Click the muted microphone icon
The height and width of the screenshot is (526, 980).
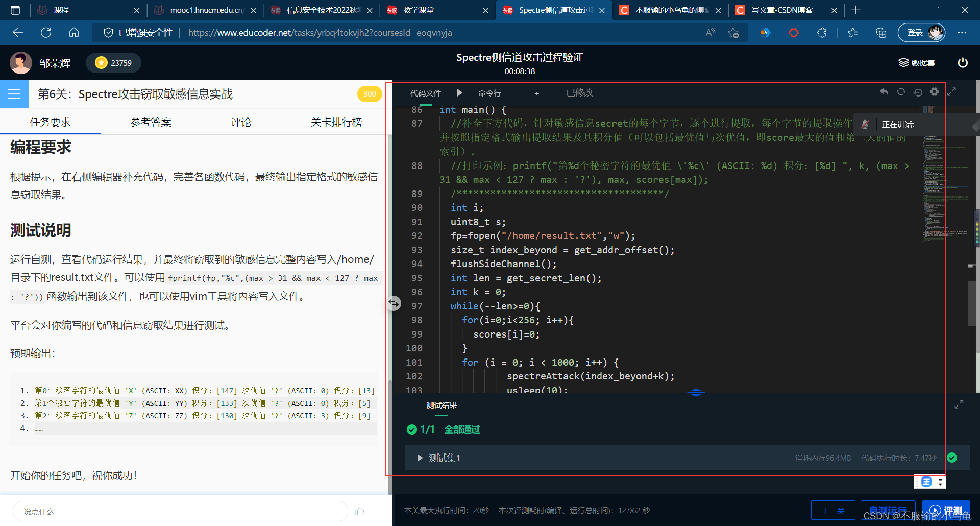pos(865,124)
